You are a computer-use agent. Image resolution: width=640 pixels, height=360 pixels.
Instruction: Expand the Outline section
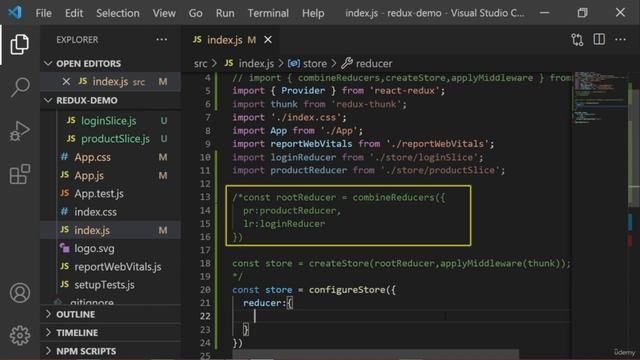coord(48,314)
